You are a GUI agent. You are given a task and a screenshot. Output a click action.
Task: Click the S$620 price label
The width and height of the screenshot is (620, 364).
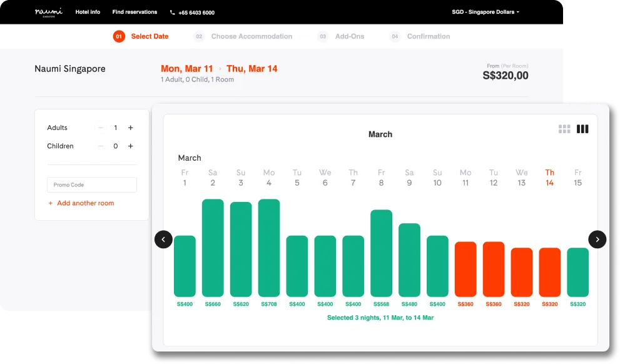(241, 305)
